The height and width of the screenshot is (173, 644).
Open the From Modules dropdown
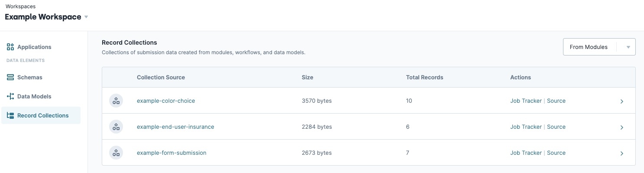[x=599, y=47]
